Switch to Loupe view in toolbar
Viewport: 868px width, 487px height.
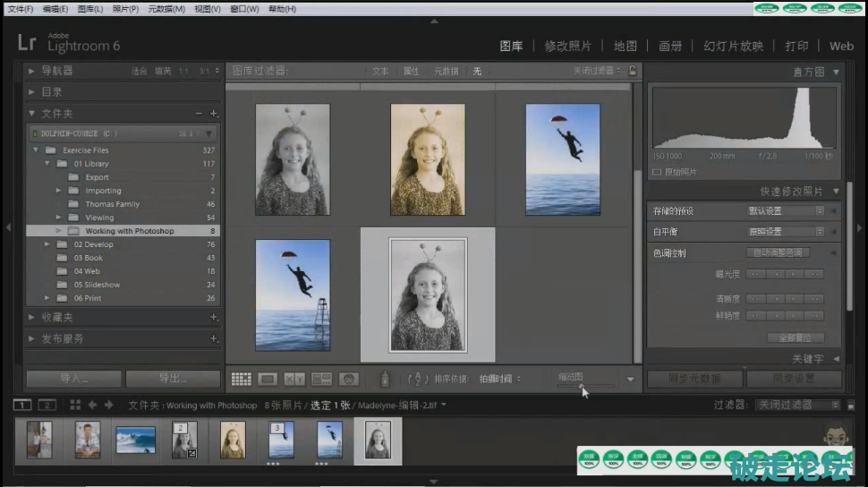pos(268,379)
